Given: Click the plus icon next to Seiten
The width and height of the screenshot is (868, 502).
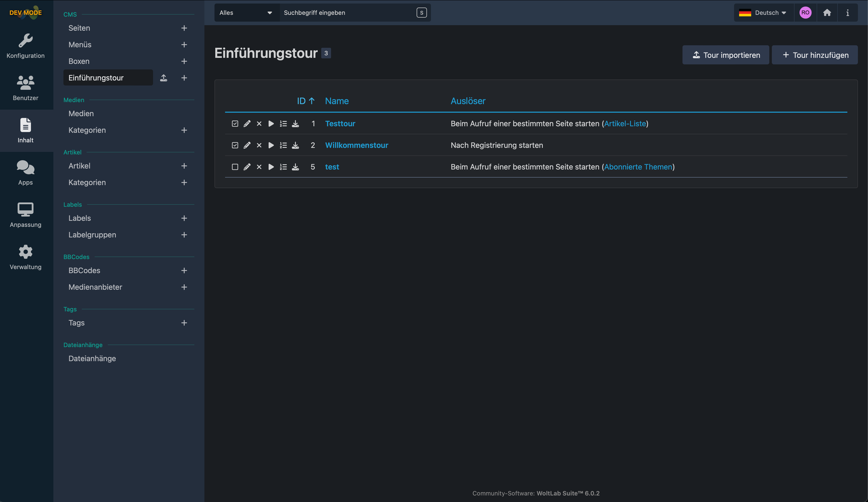Looking at the screenshot, I should [x=184, y=28].
